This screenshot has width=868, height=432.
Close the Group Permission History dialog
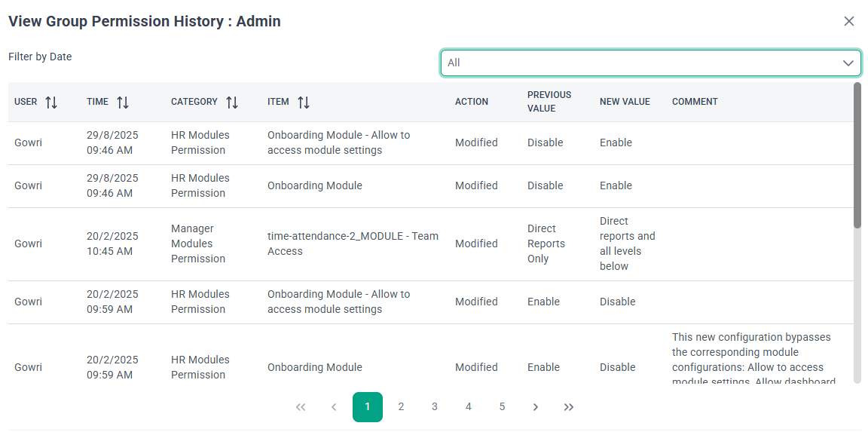coord(849,21)
